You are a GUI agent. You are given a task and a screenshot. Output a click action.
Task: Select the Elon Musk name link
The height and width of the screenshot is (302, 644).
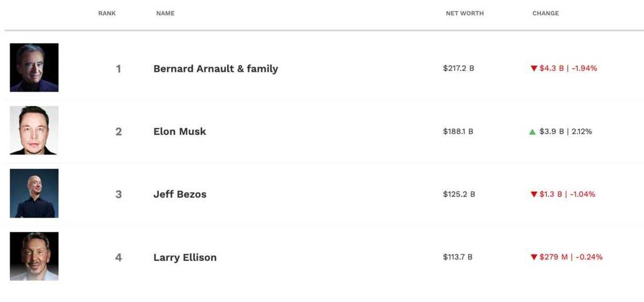pyautogui.click(x=179, y=131)
